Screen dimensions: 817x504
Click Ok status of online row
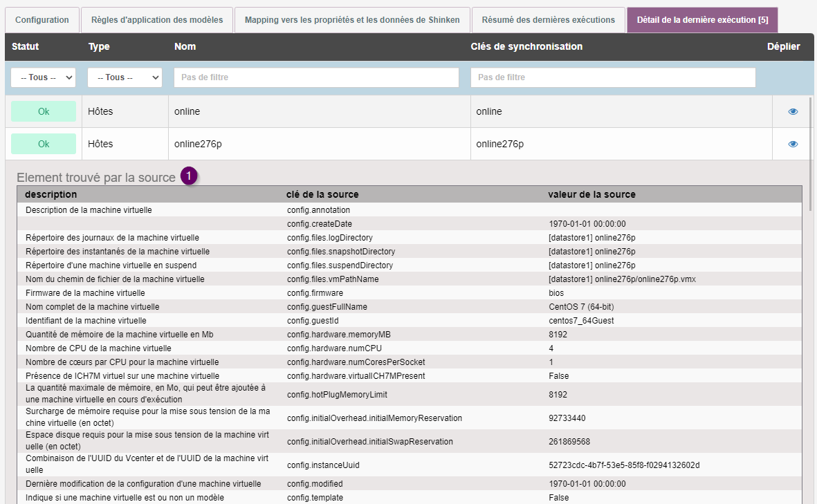(44, 111)
